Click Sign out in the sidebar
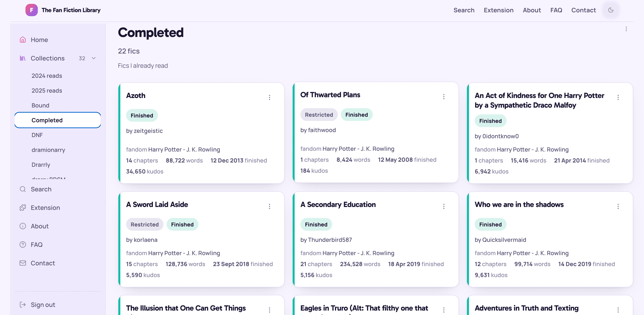Viewport: 644px width, 315px height. click(x=43, y=305)
